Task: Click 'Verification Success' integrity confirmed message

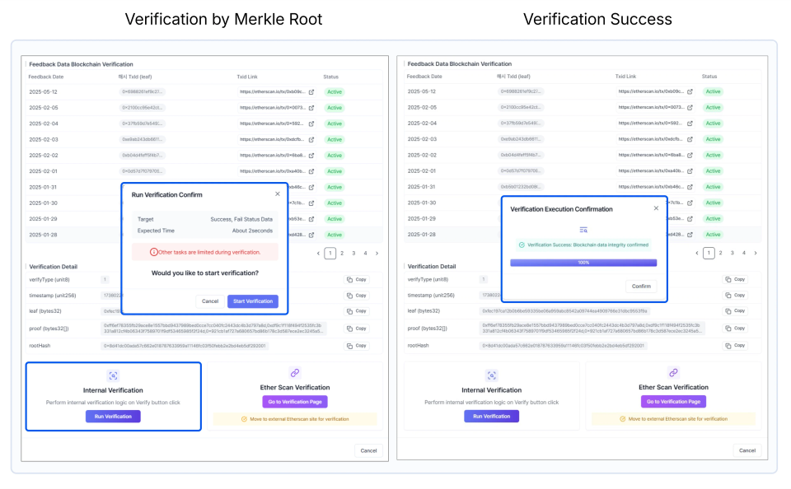Action: point(583,245)
